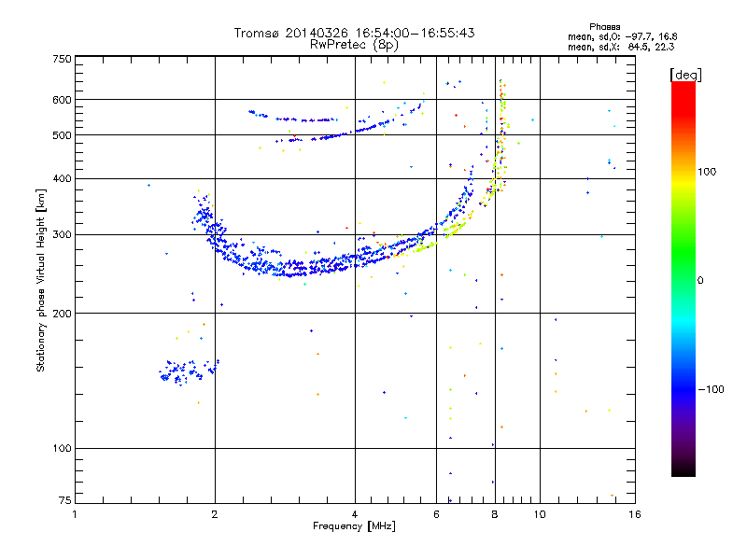Click the blue echo cluster near 150 km
The width and height of the screenshot is (747, 560).
(x=189, y=371)
